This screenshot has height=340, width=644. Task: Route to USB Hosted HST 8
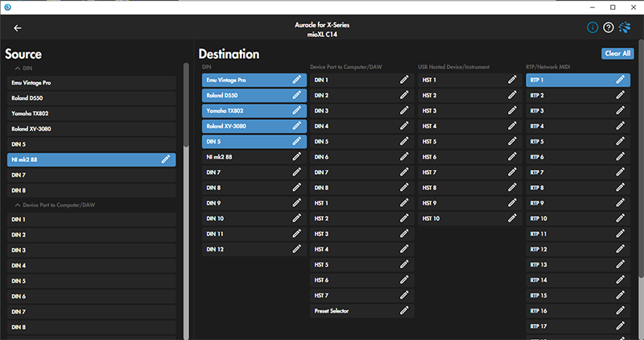[x=470, y=188]
